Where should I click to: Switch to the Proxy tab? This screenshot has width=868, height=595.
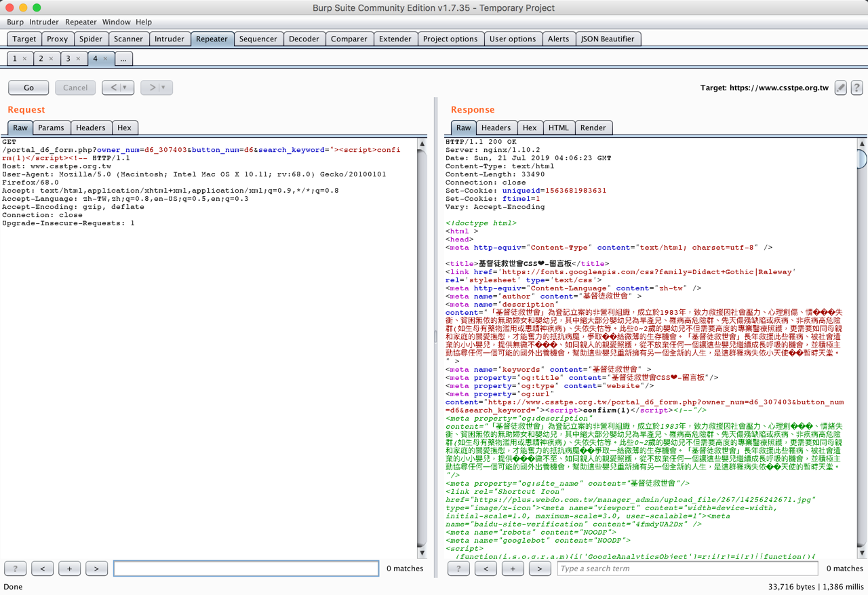coord(57,39)
